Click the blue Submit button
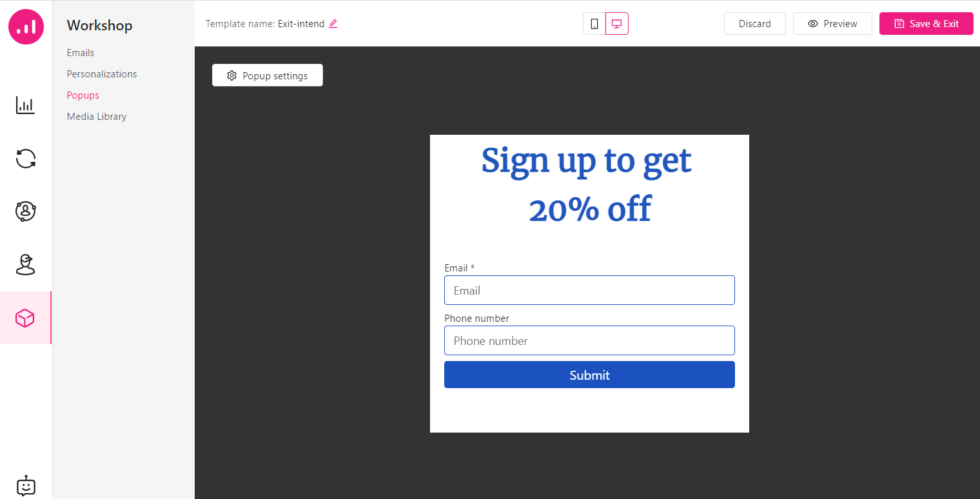The image size is (980, 499). click(x=589, y=375)
